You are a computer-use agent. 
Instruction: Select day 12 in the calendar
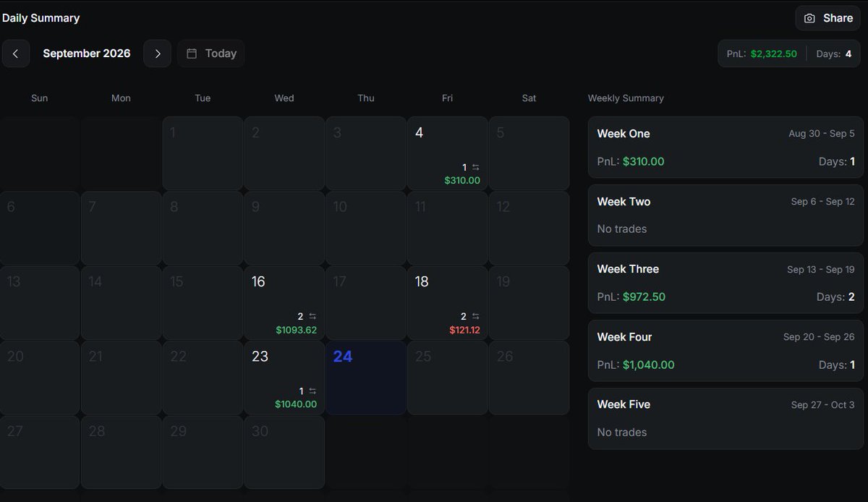tap(529, 228)
